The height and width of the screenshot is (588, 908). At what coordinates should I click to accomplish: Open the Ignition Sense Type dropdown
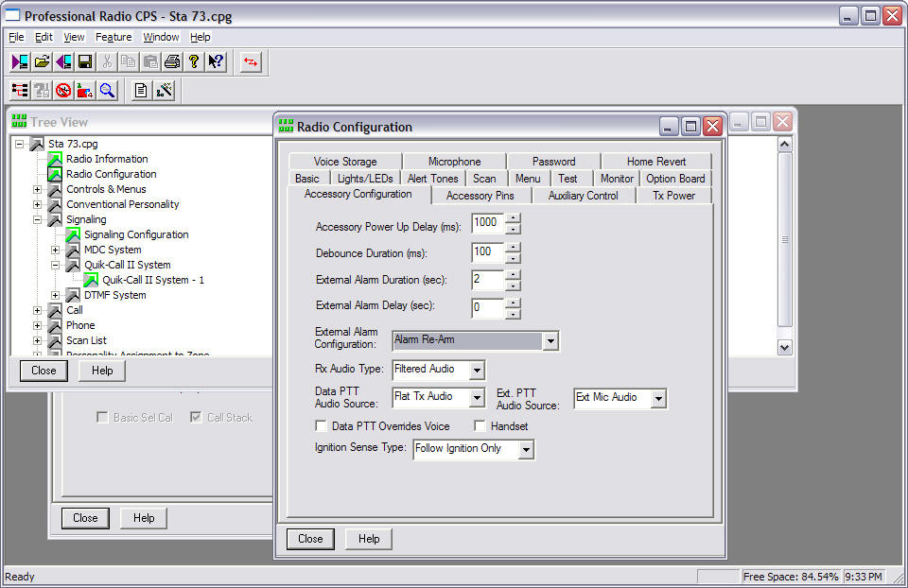[526, 450]
